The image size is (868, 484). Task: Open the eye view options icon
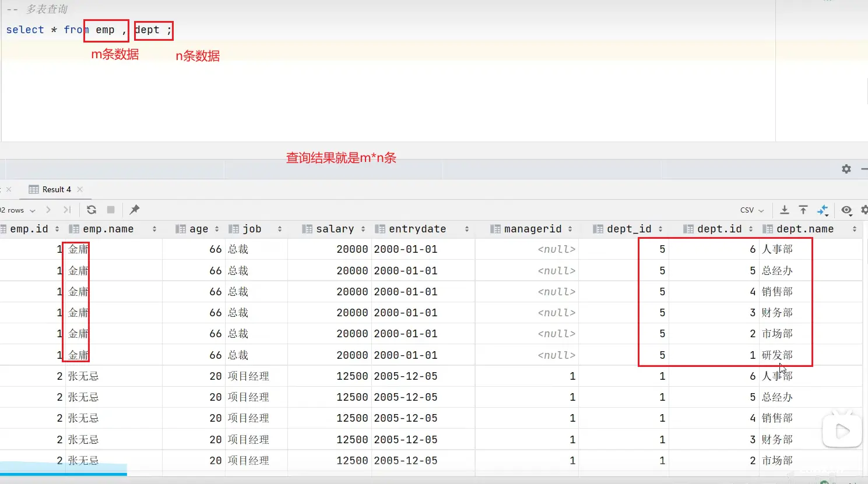tap(846, 210)
